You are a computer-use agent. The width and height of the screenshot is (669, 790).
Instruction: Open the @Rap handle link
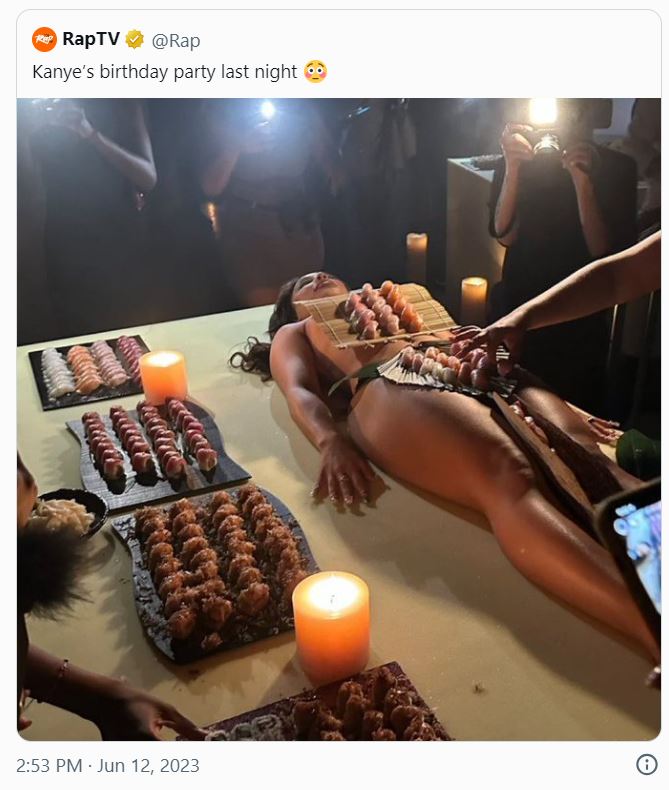click(x=176, y=40)
